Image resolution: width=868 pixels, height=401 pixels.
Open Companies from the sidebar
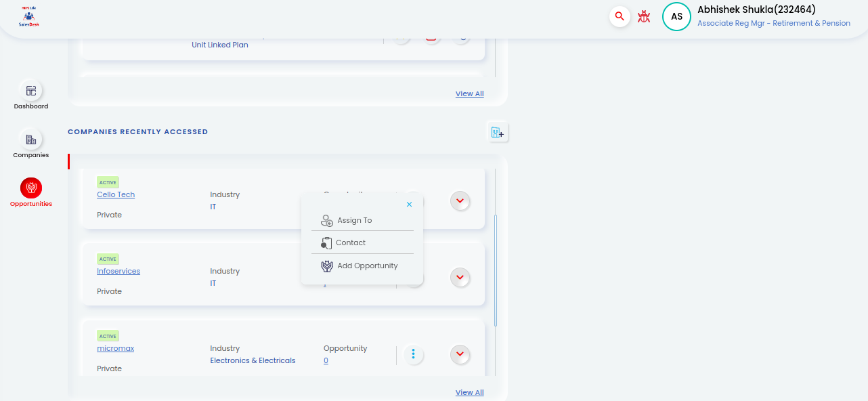click(31, 144)
